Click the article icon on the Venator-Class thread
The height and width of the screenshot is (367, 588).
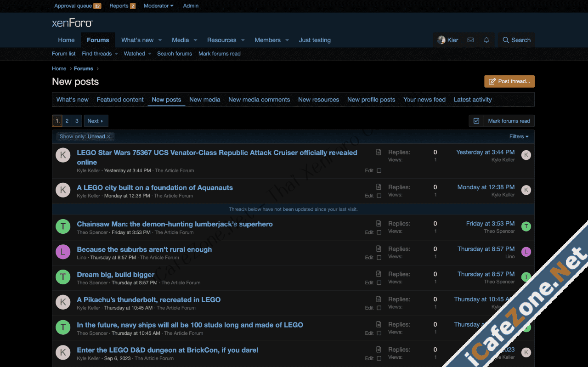[x=379, y=152]
